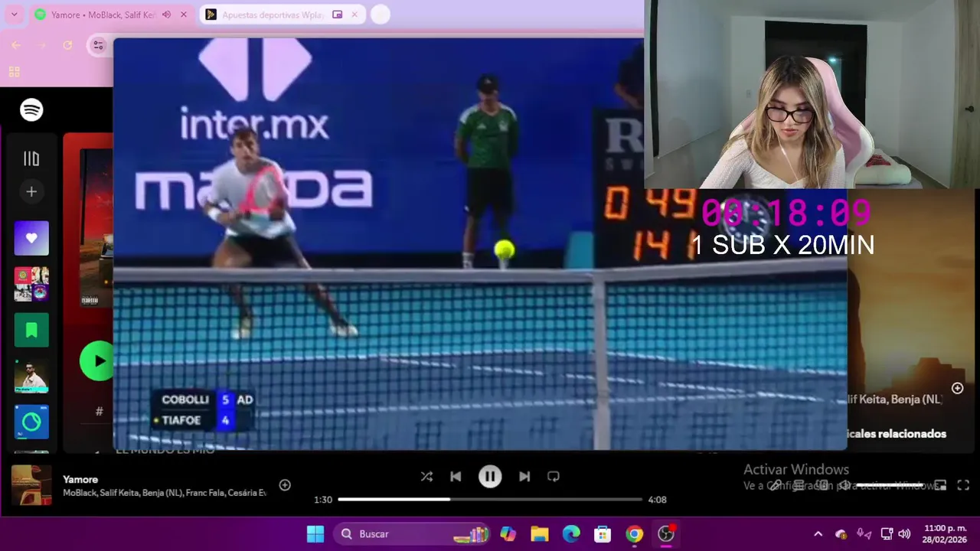This screenshot has height=551, width=980.
Task: Open the blue circle-logo playlist in sidebar
Action: point(31,422)
